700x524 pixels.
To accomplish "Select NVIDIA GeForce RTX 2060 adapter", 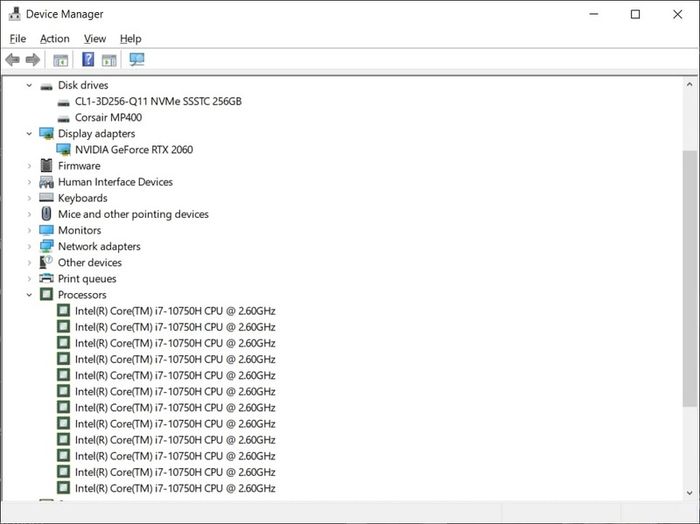I will [x=134, y=150].
